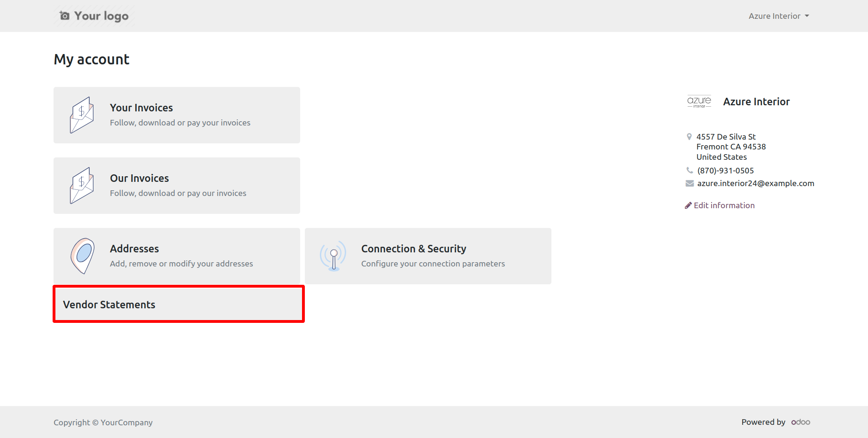Click the Your Invoices envelope icon
This screenshot has width=868, height=438.
point(82,115)
